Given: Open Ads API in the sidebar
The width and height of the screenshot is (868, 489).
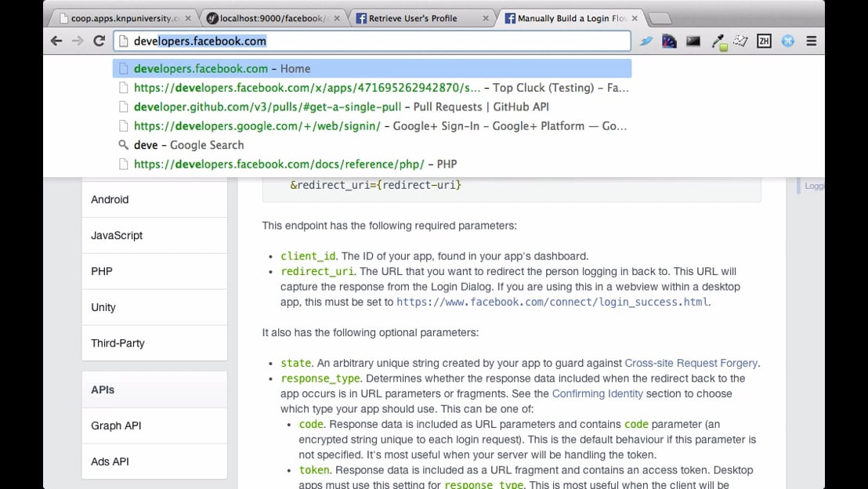Looking at the screenshot, I should click(154, 462).
